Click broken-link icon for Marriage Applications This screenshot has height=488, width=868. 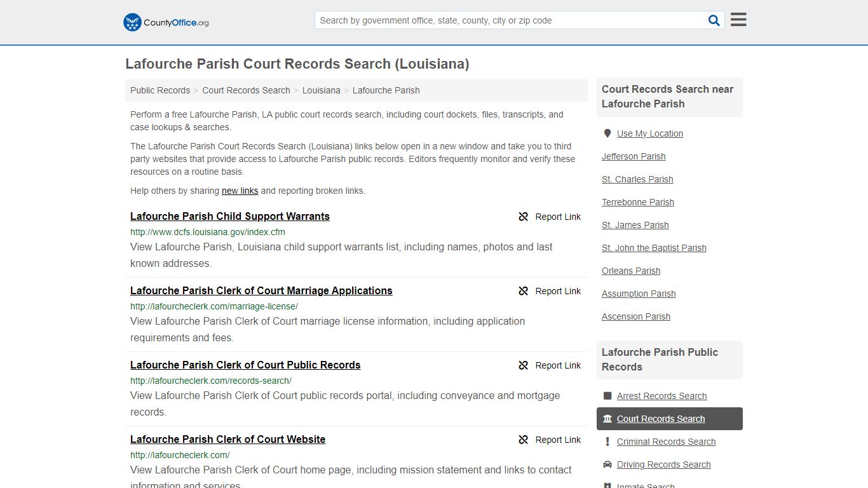(x=524, y=291)
